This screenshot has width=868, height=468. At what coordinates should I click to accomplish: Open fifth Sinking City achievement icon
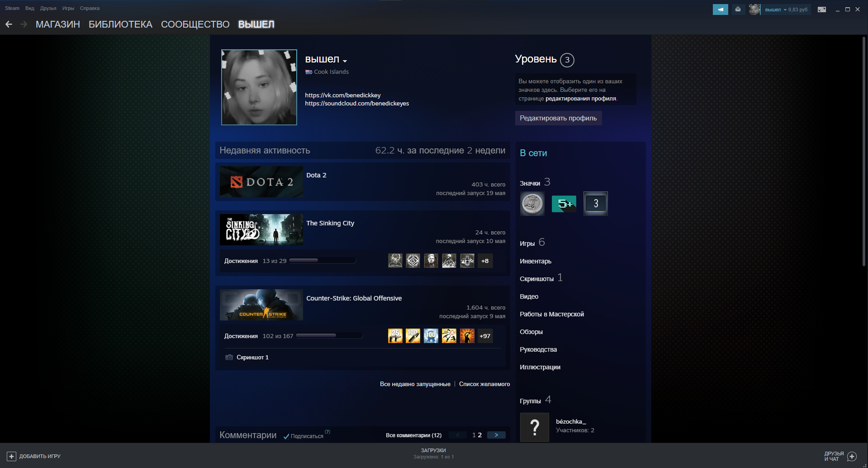coord(467,261)
